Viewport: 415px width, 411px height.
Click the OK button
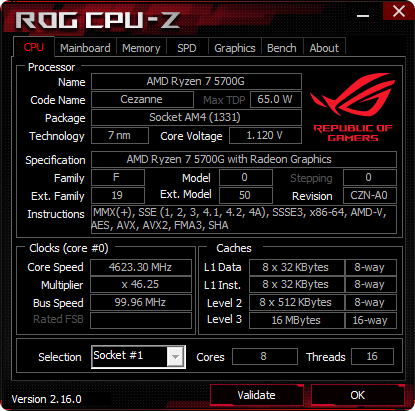point(358,395)
